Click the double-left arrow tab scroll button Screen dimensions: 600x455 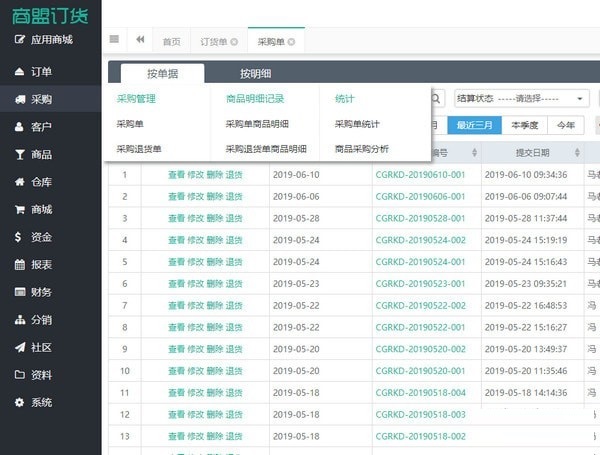click(140, 40)
